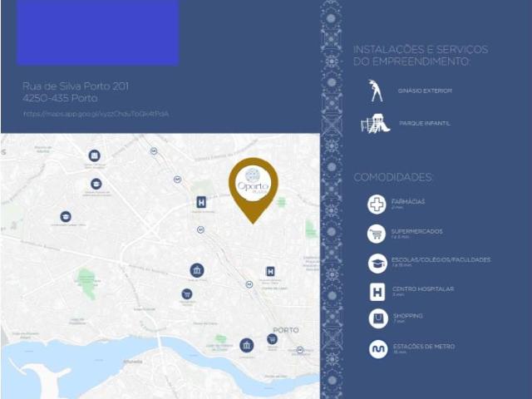The width and height of the screenshot is (532, 399).
Task: Click the PORTO city label on the map
Action: (x=286, y=330)
